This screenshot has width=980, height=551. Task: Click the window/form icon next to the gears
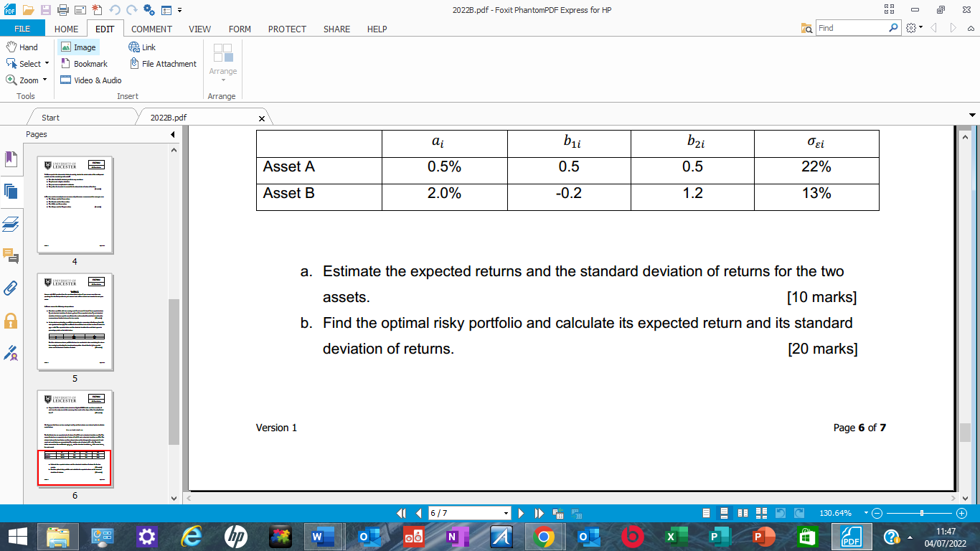[x=166, y=10]
